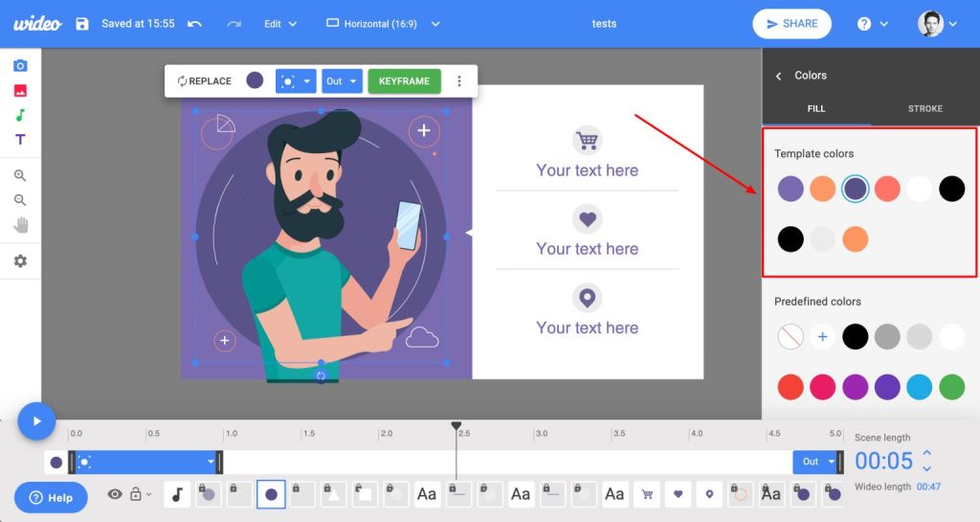980x522 pixels.
Task: Select the music note tool in sidebar
Action: (20, 115)
